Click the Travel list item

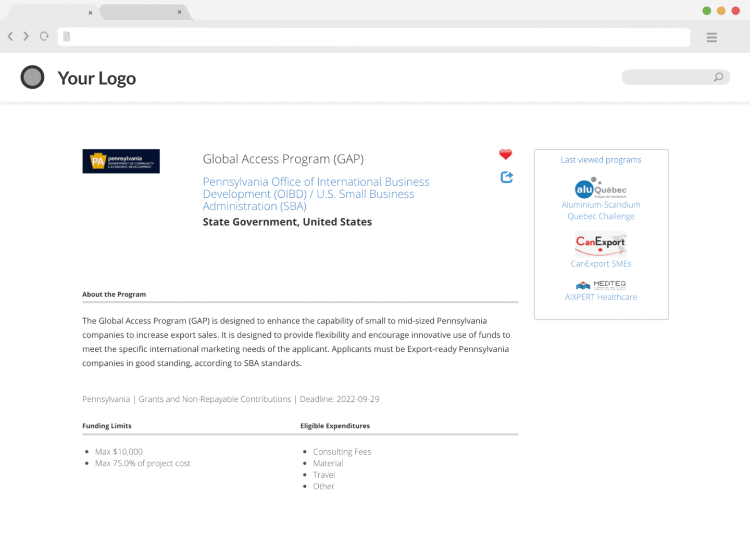coord(324,475)
